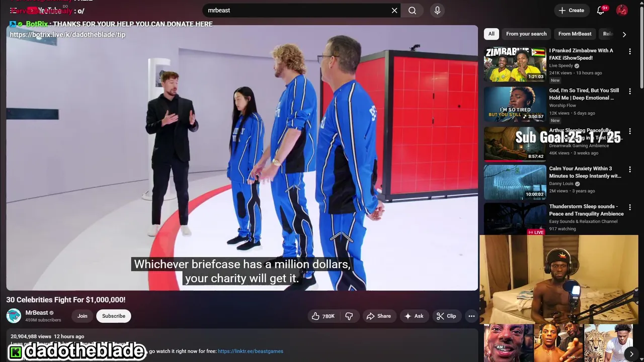This screenshot has width=644, height=362.
Task: Click the 20,904,988 views text
Action: [31, 336]
